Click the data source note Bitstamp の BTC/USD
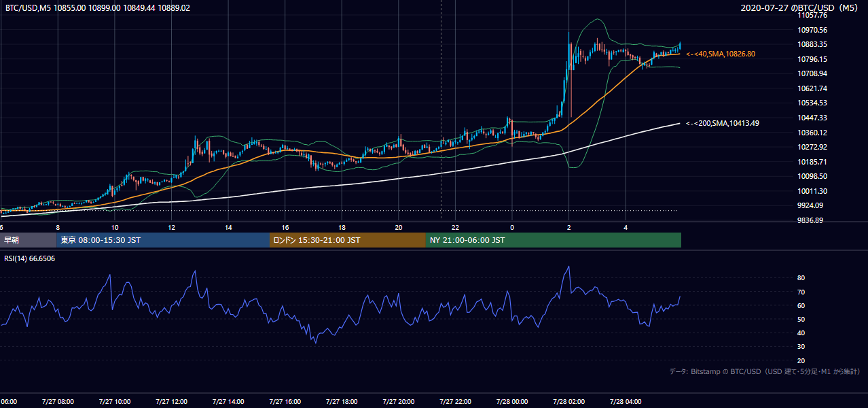The height and width of the screenshot is (408, 868). 765,371
